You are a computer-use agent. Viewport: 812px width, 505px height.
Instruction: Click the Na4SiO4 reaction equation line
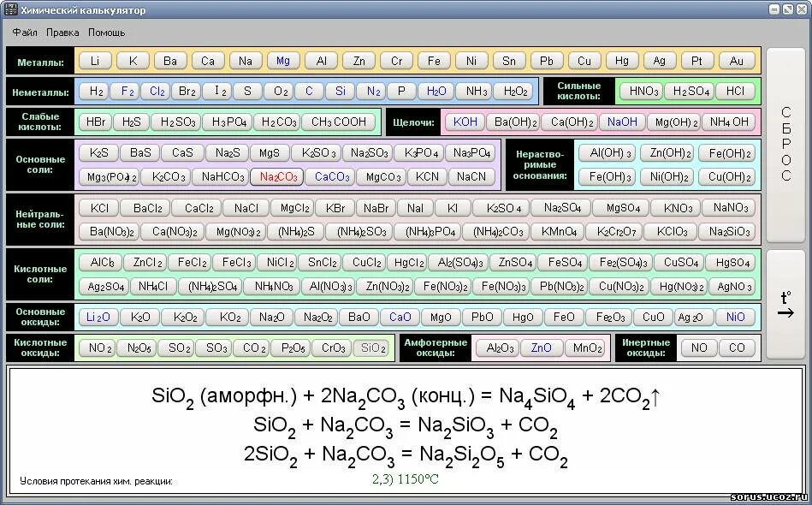pos(406,398)
